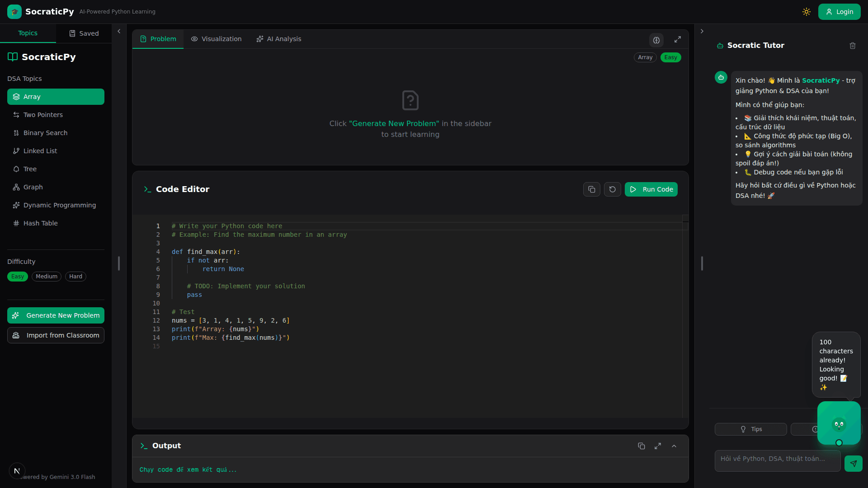Image resolution: width=868 pixels, height=488 pixels.
Task: Select the Hash Table topic
Action: tap(41, 223)
